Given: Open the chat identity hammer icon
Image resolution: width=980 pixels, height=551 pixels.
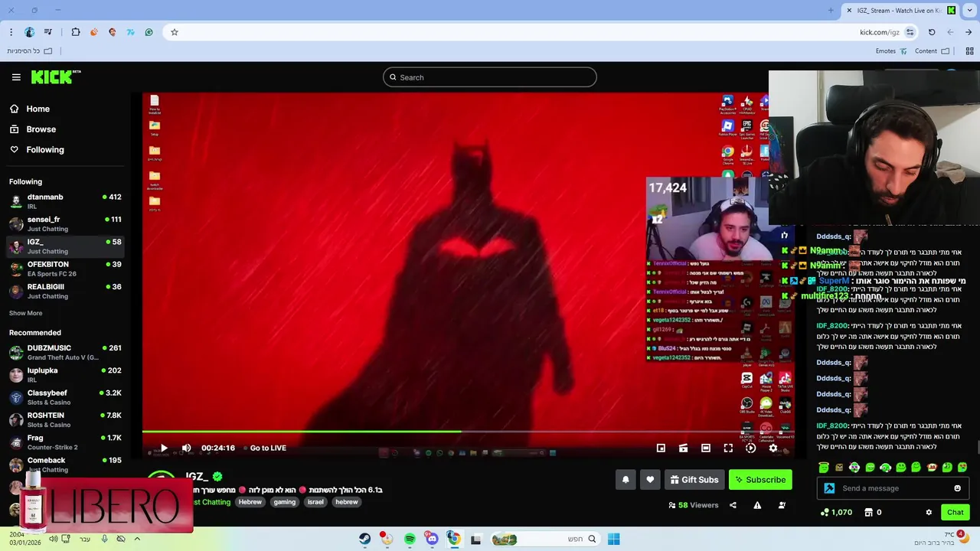Looking at the screenshot, I should click(x=829, y=488).
